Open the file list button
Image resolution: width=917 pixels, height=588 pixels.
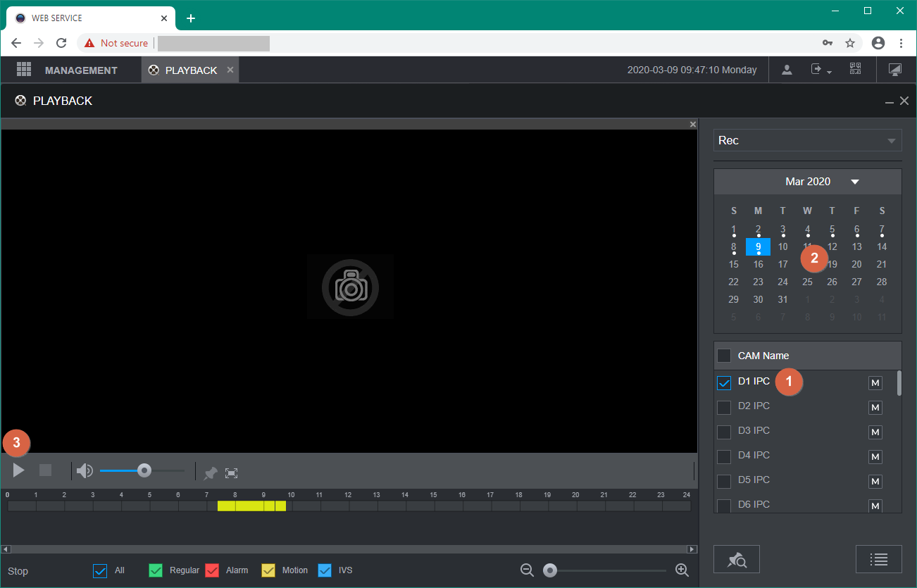878,559
